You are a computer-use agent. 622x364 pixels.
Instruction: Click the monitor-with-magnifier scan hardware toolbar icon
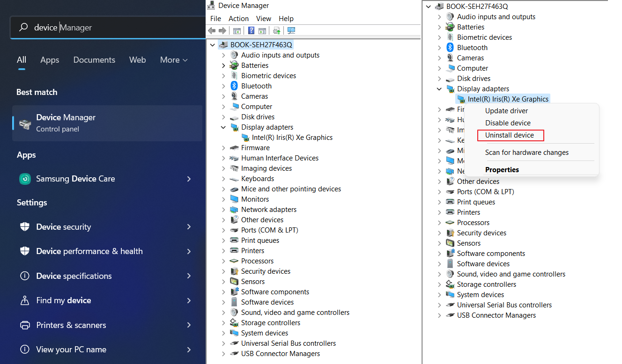coord(291,30)
